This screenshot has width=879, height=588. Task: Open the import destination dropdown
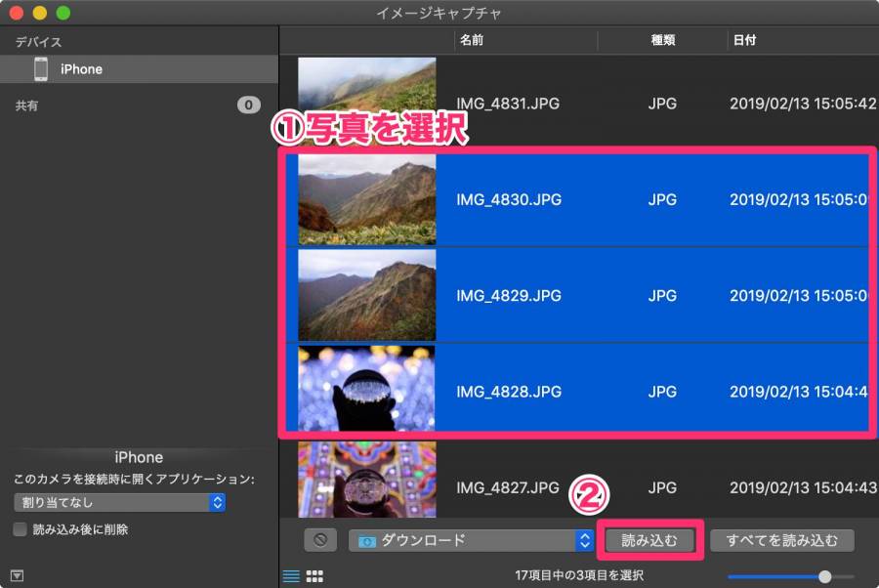click(x=471, y=540)
